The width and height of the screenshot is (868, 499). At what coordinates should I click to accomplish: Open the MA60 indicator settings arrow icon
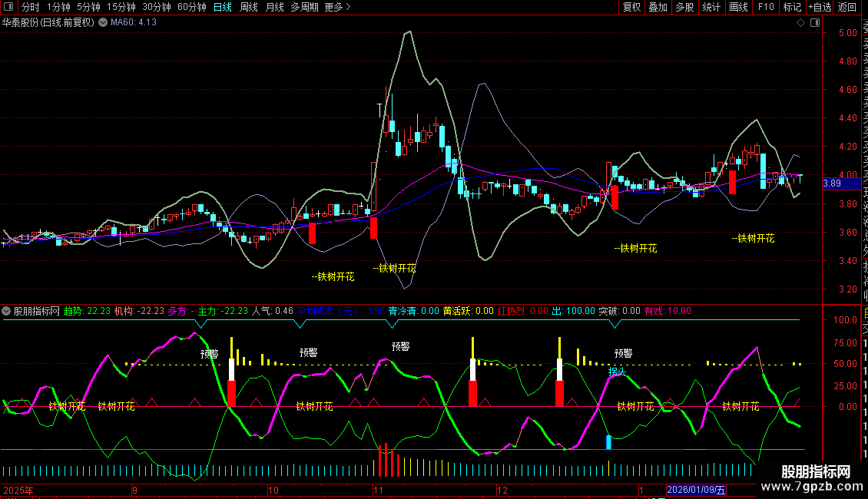103,22
